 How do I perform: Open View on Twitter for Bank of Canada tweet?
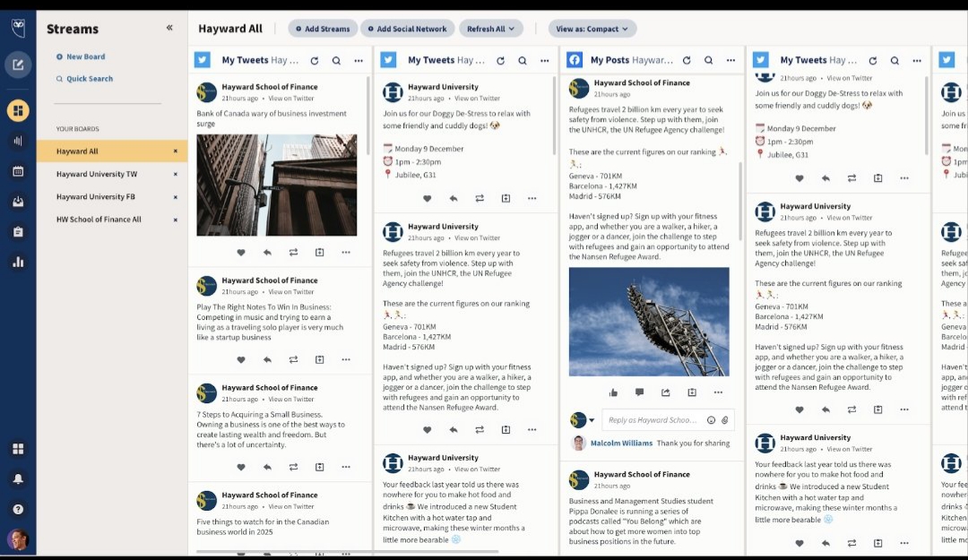[290, 99]
